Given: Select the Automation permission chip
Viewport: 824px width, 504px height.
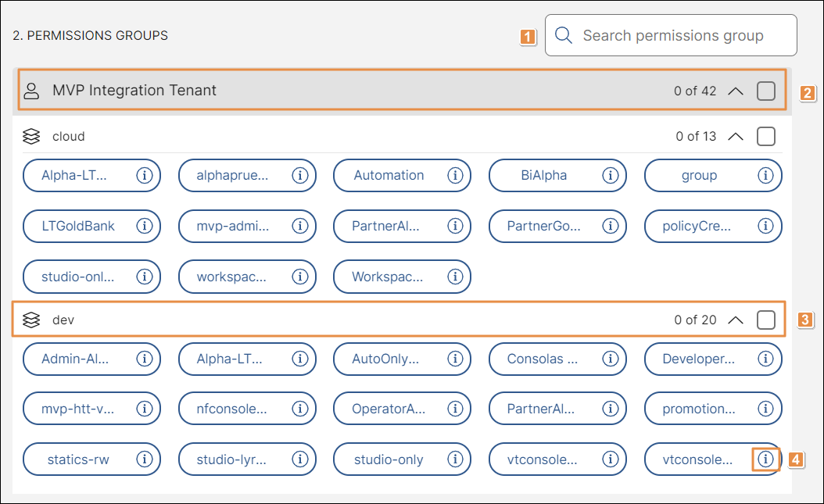Looking at the screenshot, I should 388,176.
